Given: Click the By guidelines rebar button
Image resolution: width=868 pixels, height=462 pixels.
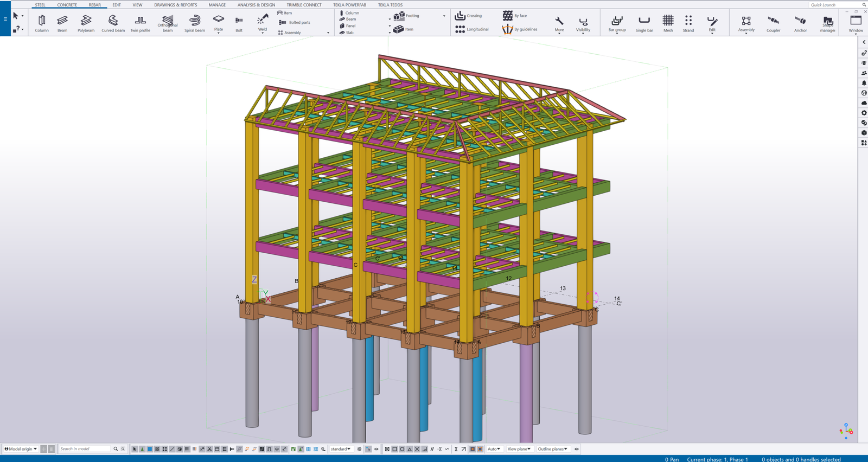Looking at the screenshot, I should tap(520, 29).
